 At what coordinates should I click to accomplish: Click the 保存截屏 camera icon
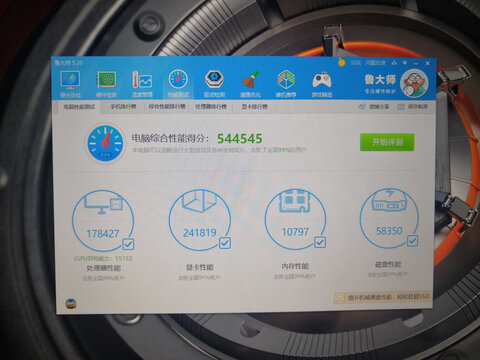[x=401, y=107]
